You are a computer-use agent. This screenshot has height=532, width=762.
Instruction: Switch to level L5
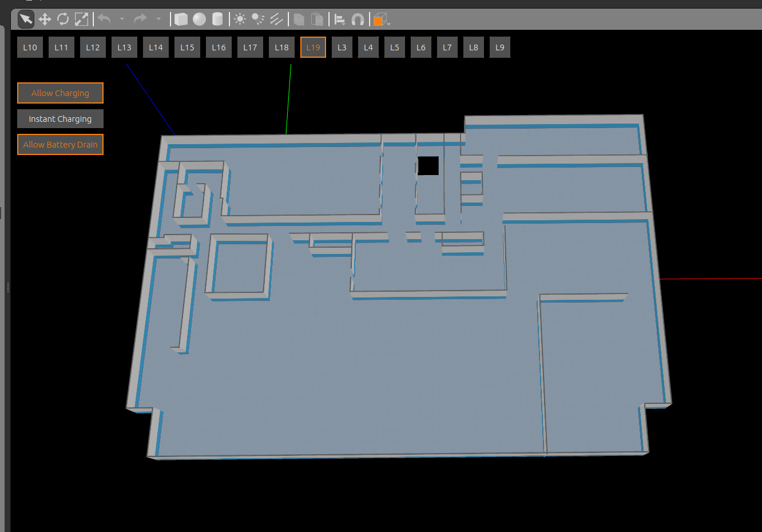coord(395,47)
